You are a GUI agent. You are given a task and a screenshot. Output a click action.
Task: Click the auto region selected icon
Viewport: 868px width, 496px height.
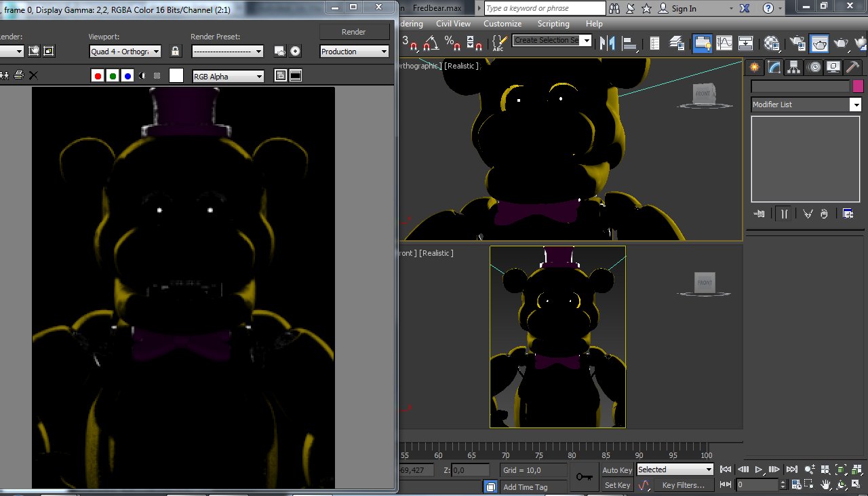(49, 52)
